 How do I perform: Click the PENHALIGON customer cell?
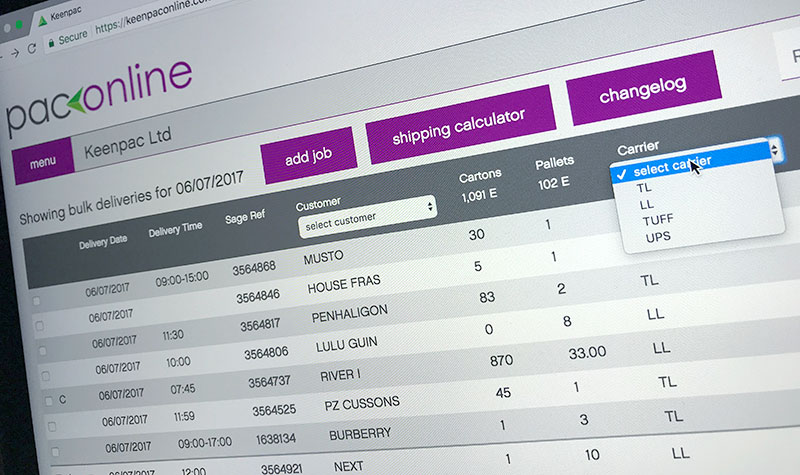click(350, 314)
